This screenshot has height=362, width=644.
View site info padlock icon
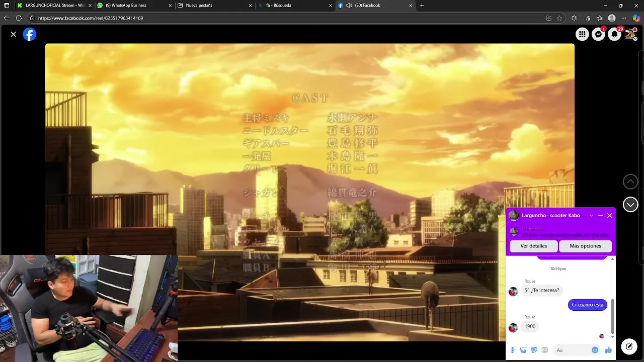(32, 18)
